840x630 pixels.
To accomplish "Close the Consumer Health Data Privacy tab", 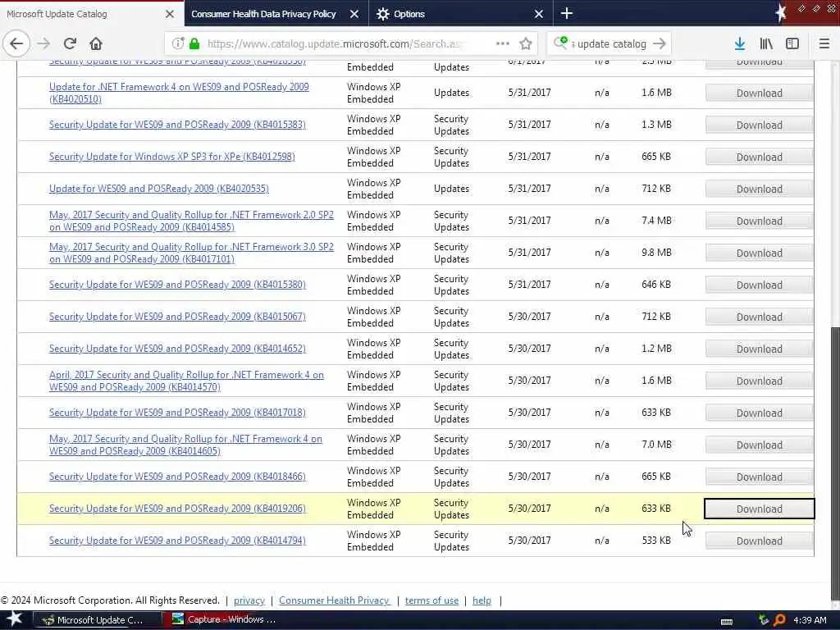I will coord(354,14).
